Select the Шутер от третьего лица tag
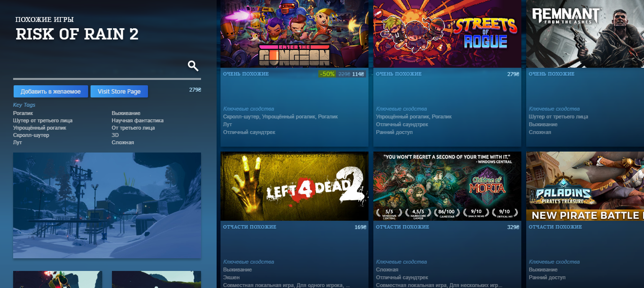This screenshot has height=288, width=644. 42,120
